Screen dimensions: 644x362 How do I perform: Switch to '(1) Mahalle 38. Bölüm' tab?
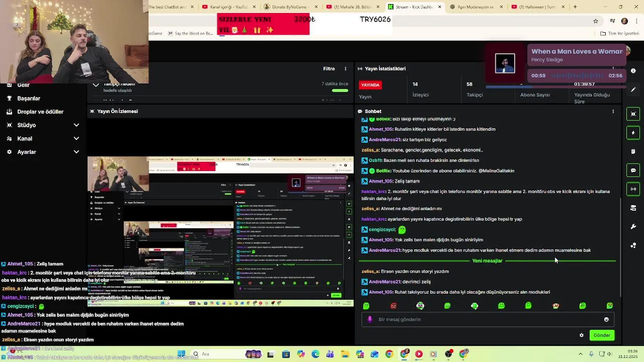[353, 7]
